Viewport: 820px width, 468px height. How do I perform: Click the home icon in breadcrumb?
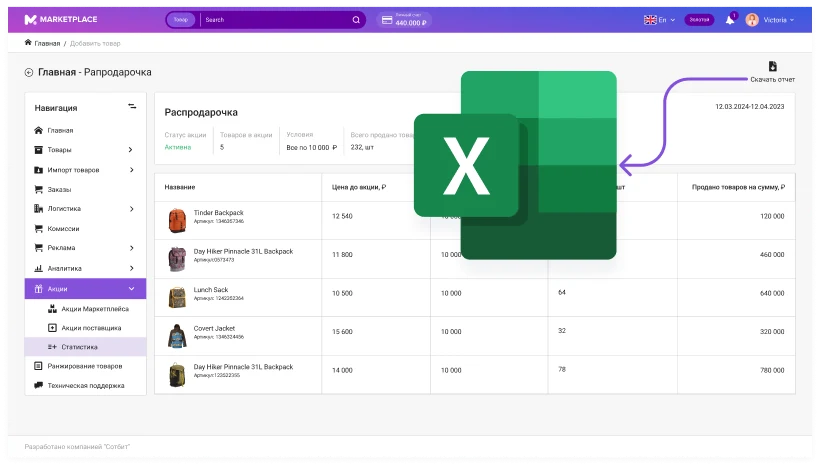pos(28,43)
